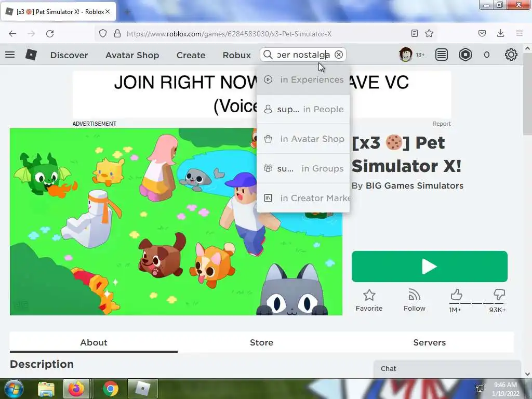Open Avatar Shop in navigation
This screenshot has width=532, height=399.
[x=132, y=55]
